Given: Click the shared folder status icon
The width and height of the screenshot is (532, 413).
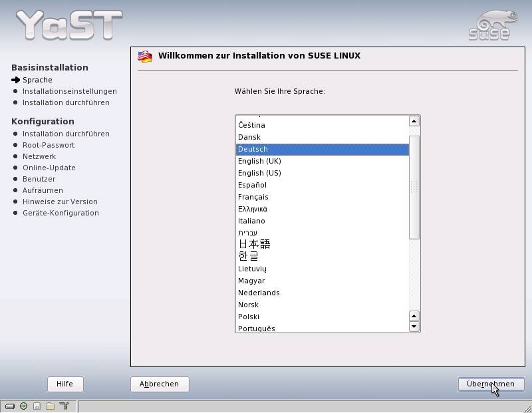Looking at the screenshot, I should coord(51,406).
